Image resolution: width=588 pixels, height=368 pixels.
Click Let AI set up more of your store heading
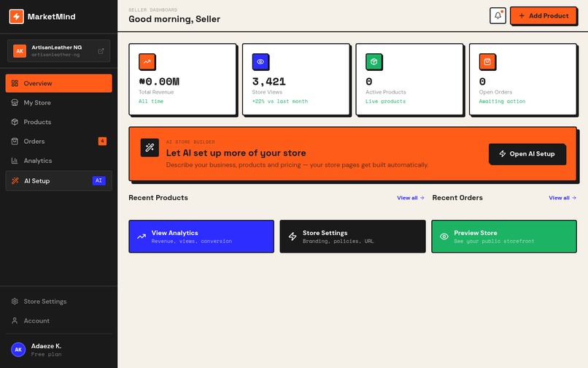236,153
